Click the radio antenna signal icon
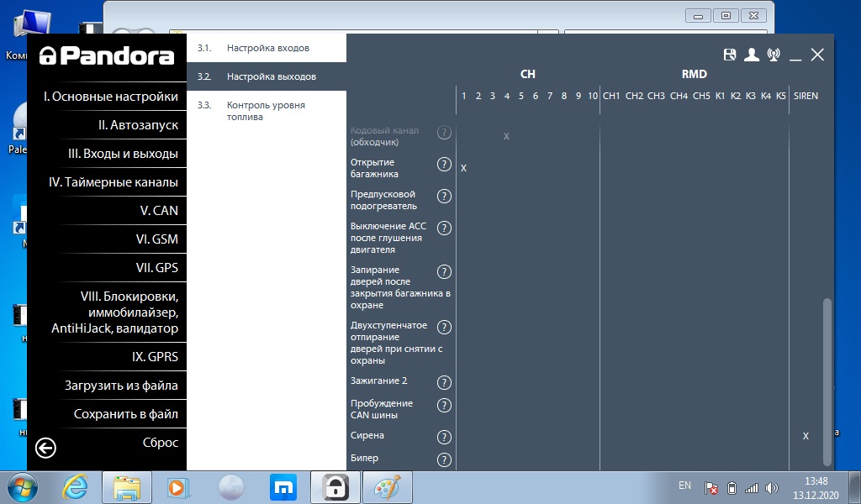The height and width of the screenshot is (504, 861). click(774, 55)
